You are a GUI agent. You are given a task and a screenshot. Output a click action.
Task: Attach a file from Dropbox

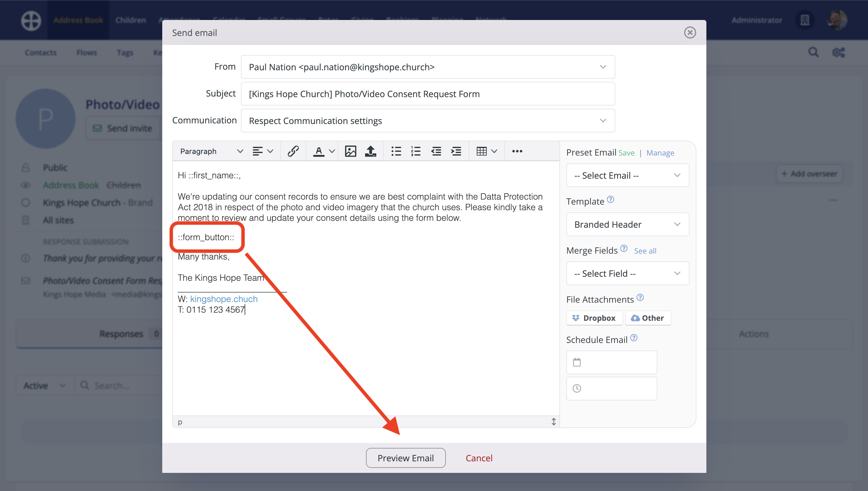(594, 318)
